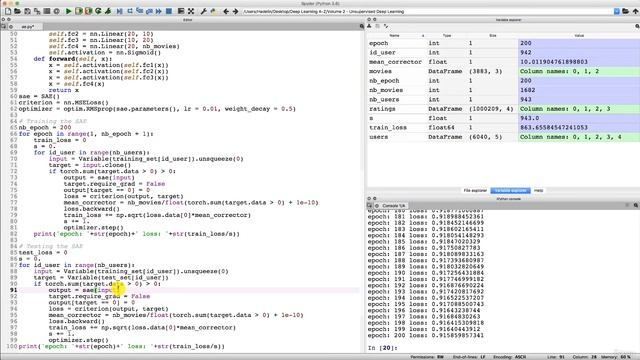Screen dimensions: 640x360
Task: Run the file with the green play icon
Action: [69, 11]
